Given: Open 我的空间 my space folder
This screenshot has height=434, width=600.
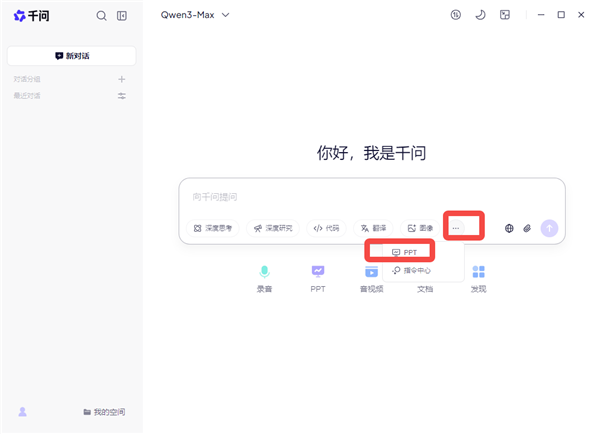Looking at the screenshot, I should tap(104, 412).
